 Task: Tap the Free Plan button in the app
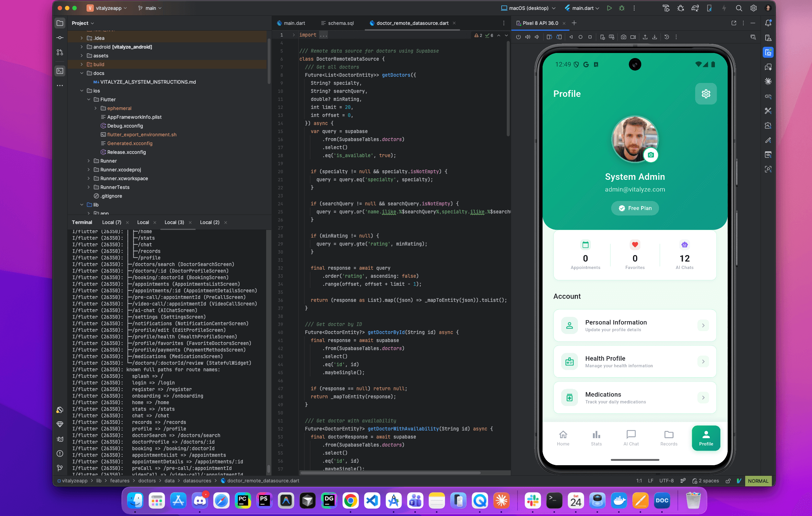pyautogui.click(x=635, y=208)
